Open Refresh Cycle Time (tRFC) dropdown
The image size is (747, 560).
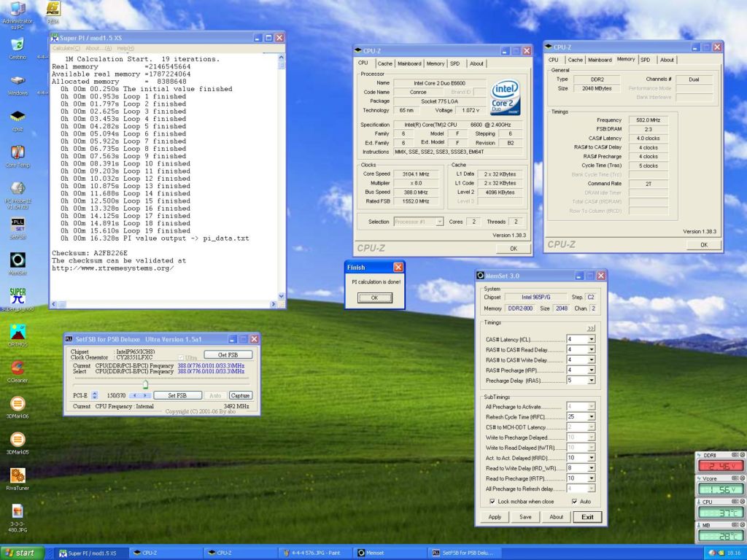coord(591,416)
